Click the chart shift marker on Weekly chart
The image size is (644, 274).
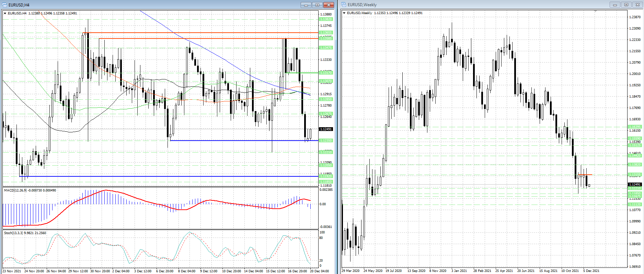pyautogui.click(x=596, y=11)
